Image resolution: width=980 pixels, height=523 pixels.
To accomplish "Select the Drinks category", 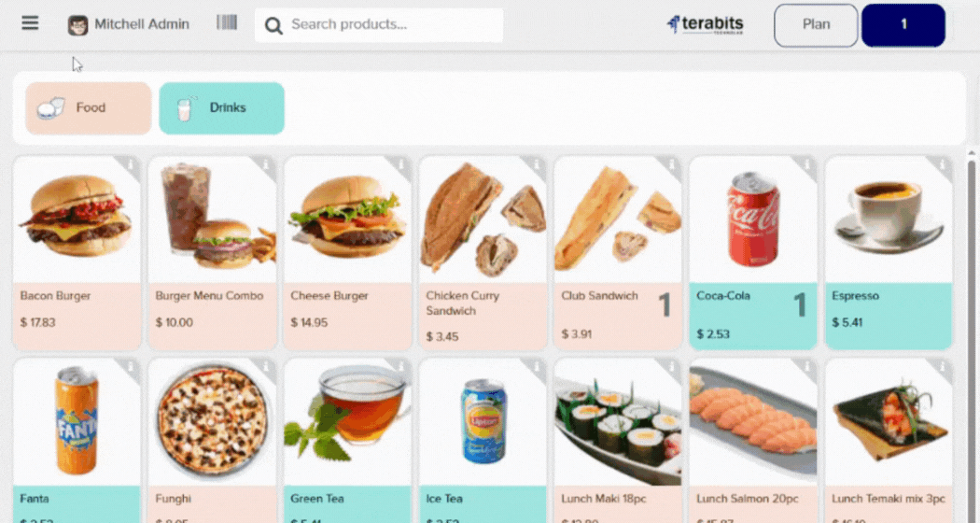I will pyautogui.click(x=222, y=107).
